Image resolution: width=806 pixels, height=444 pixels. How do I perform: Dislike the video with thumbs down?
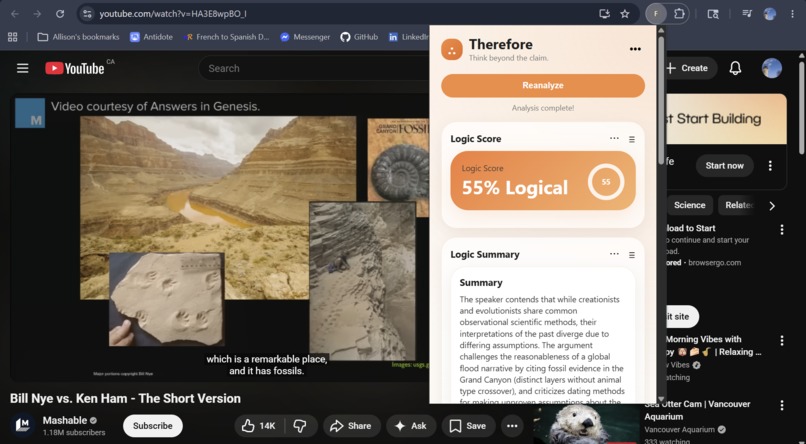300,426
